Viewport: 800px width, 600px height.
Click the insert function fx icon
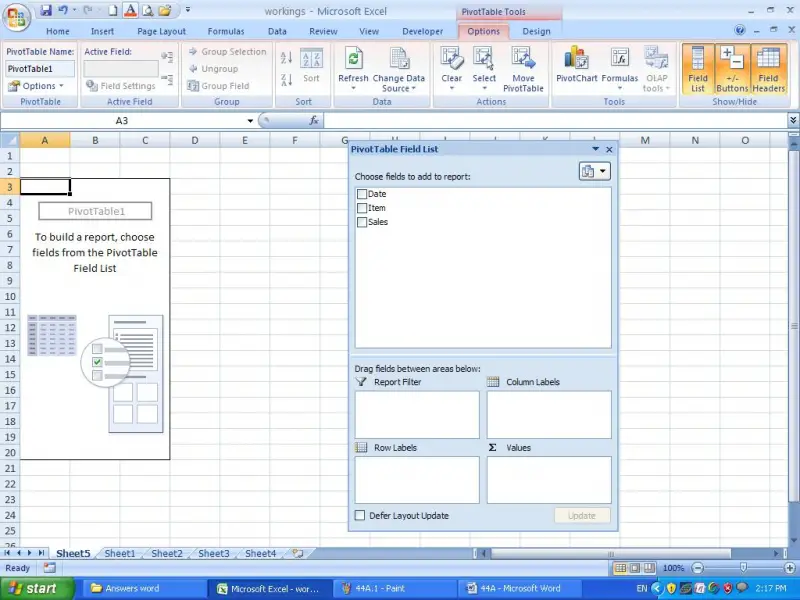coord(314,120)
